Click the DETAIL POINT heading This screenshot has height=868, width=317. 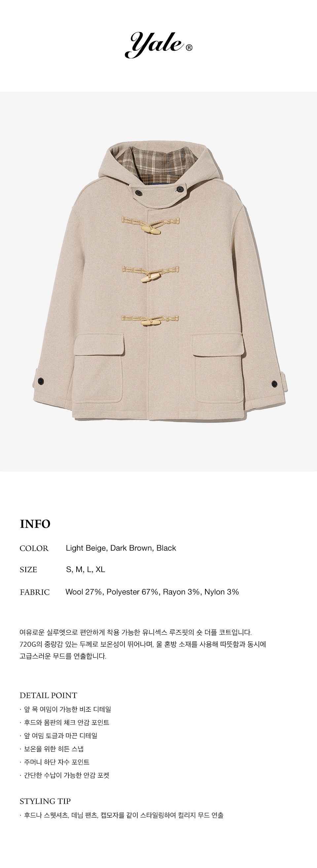tap(49, 695)
